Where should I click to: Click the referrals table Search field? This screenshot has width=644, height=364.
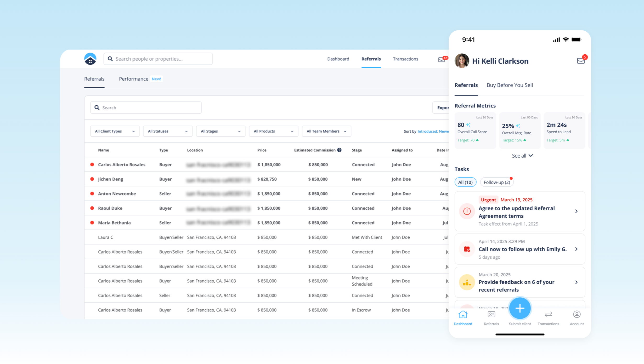click(x=146, y=108)
